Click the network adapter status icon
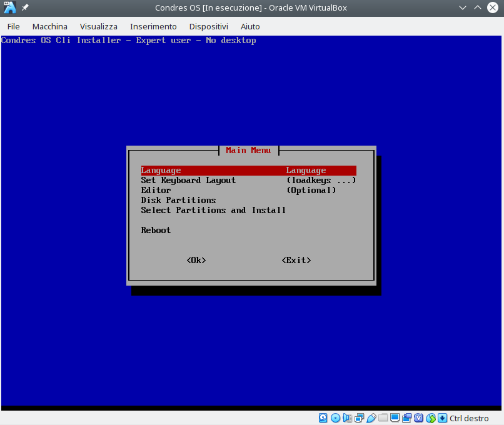Image resolution: width=504 pixels, height=425 pixels. point(359,418)
